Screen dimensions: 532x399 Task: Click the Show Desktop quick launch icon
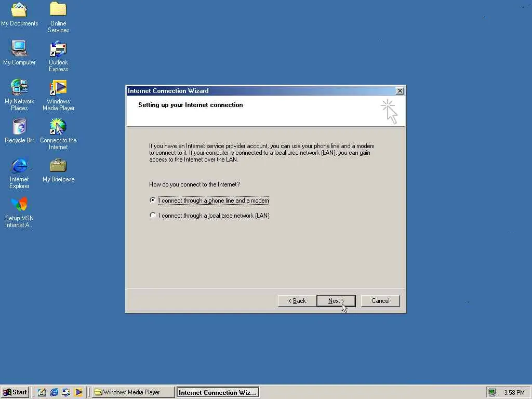click(42, 392)
